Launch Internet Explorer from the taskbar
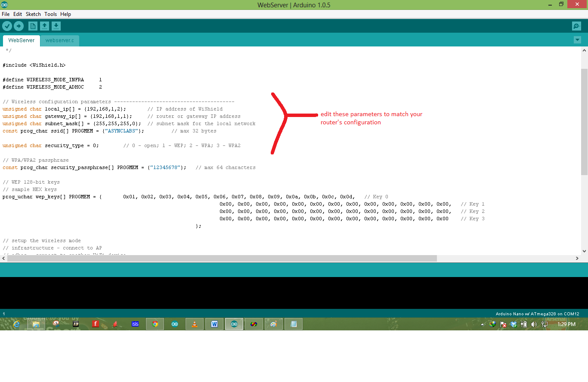Image resolution: width=588 pixels, height=382 pixels. [x=16, y=324]
